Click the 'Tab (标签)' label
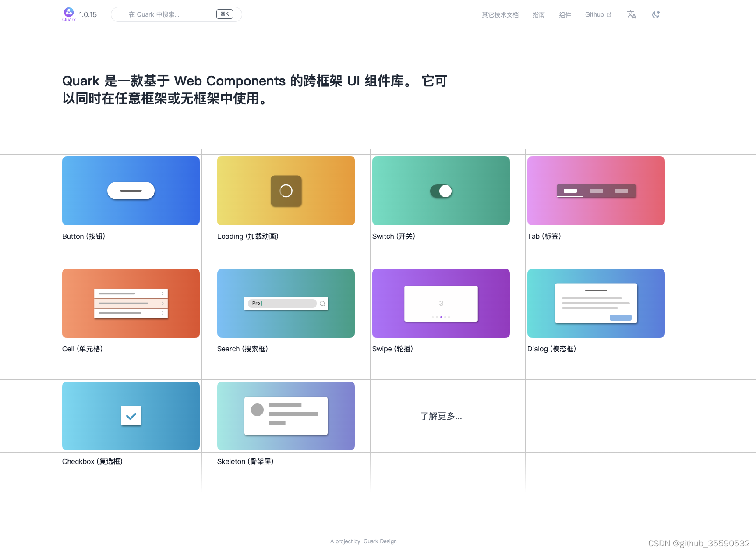The image size is (756, 552). (544, 236)
